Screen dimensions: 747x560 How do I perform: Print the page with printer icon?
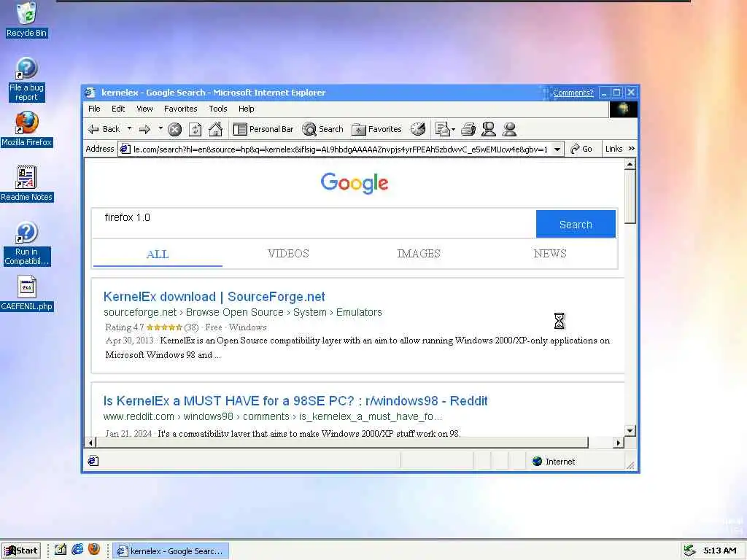468,129
